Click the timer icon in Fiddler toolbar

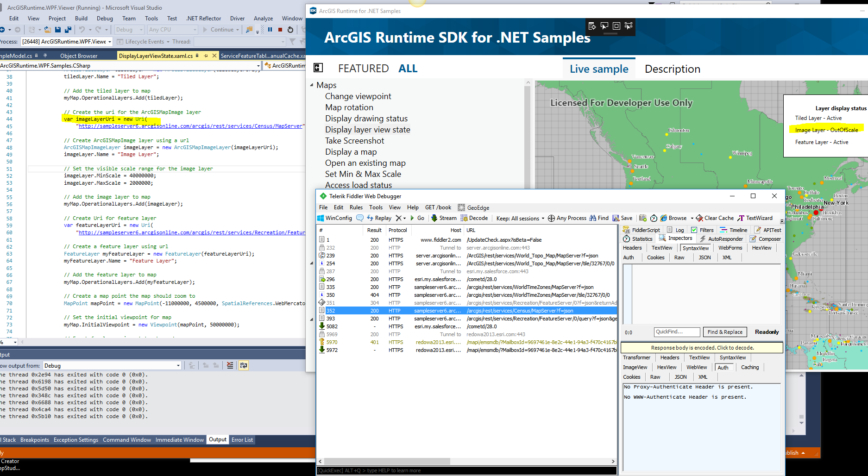point(654,218)
